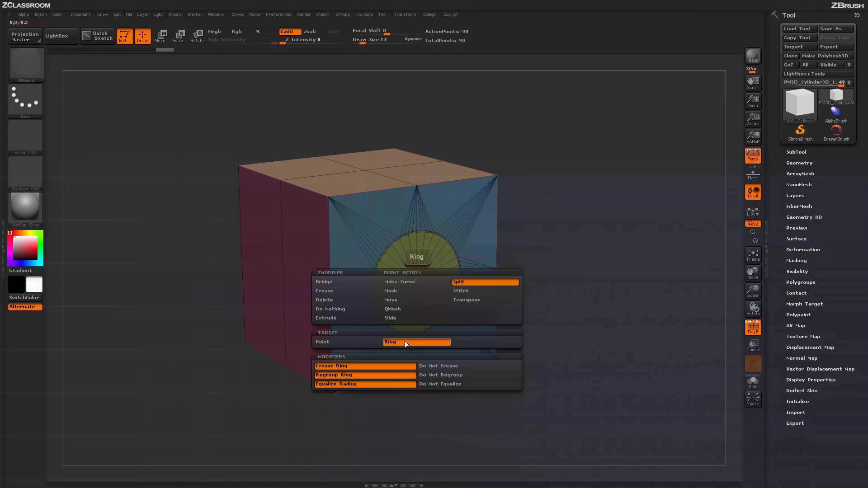This screenshot has height=488, width=868.
Task: Toggle Transp transparency mode
Action: coord(753,345)
